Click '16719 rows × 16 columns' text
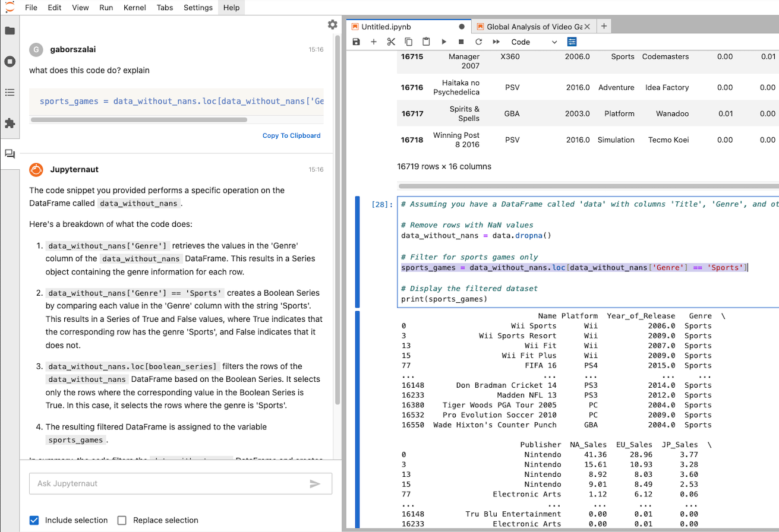 point(444,166)
